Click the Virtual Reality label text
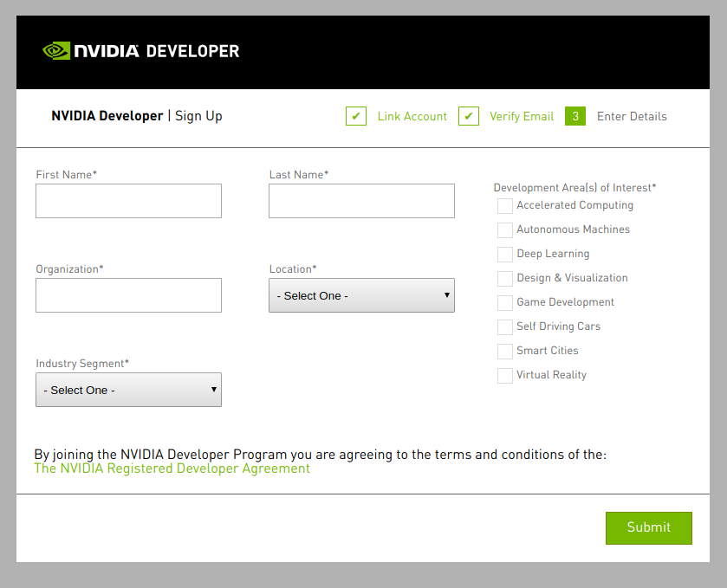The width and height of the screenshot is (727, 588). (x=552, y=375)
